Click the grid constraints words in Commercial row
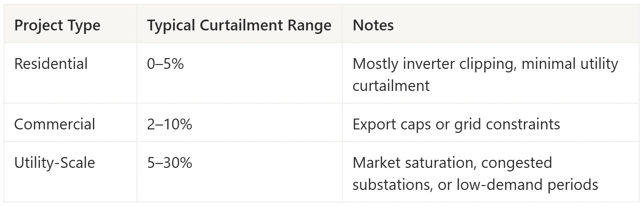 coord(507,124)
